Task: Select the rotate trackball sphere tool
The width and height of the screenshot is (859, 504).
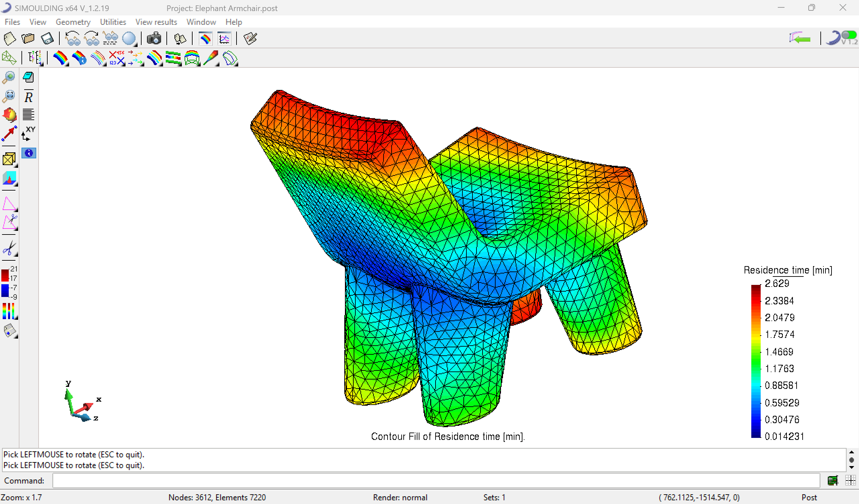Action: point(9,115)
